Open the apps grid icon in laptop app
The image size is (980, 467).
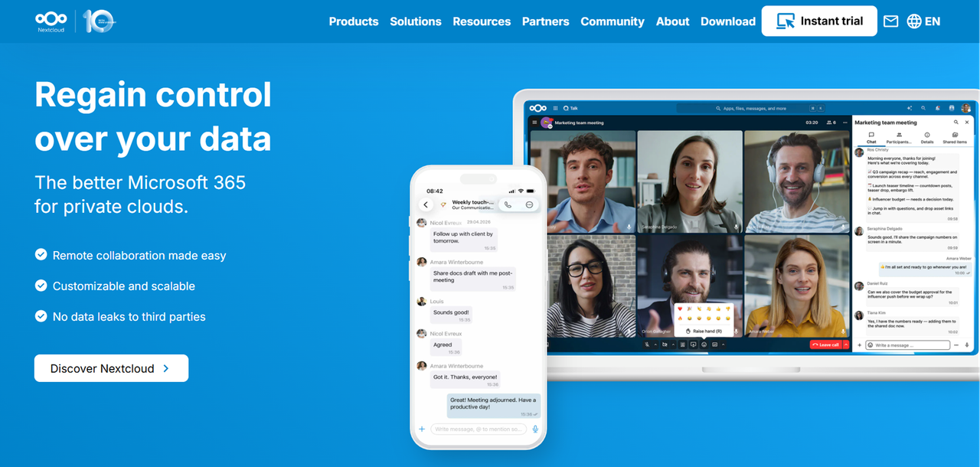click(556, 108)
